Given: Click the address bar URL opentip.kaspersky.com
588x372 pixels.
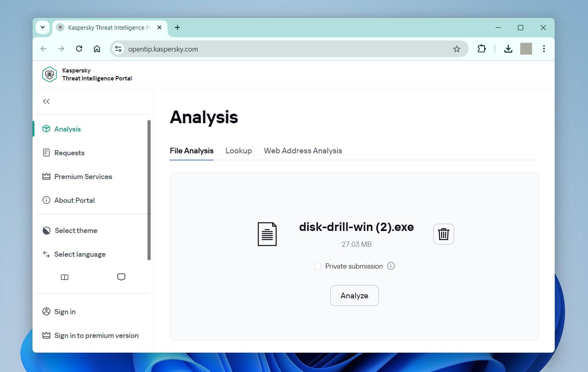Looking at the screenshot, I should point(163,49).
